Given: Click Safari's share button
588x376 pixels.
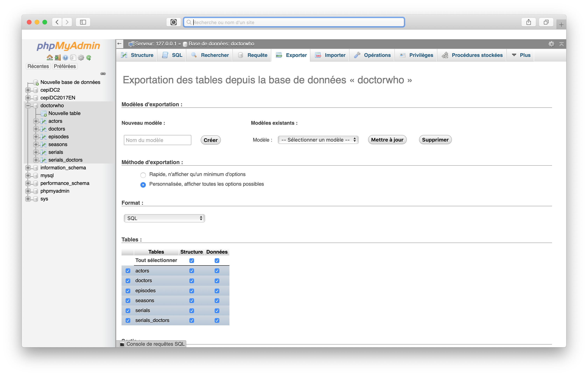Looking at the screenshot, I should pos(529,22).
